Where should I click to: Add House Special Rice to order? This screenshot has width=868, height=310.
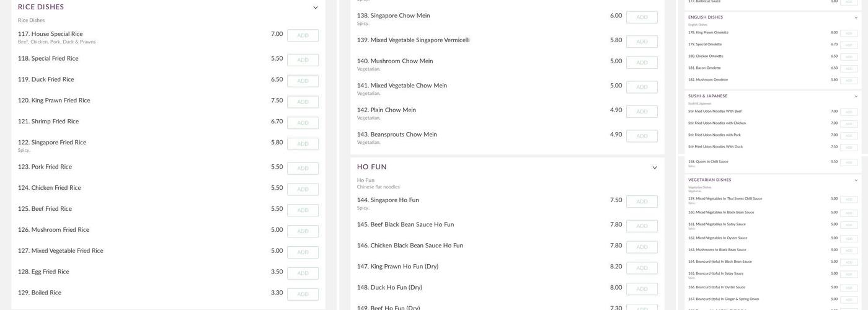[303, 36]
